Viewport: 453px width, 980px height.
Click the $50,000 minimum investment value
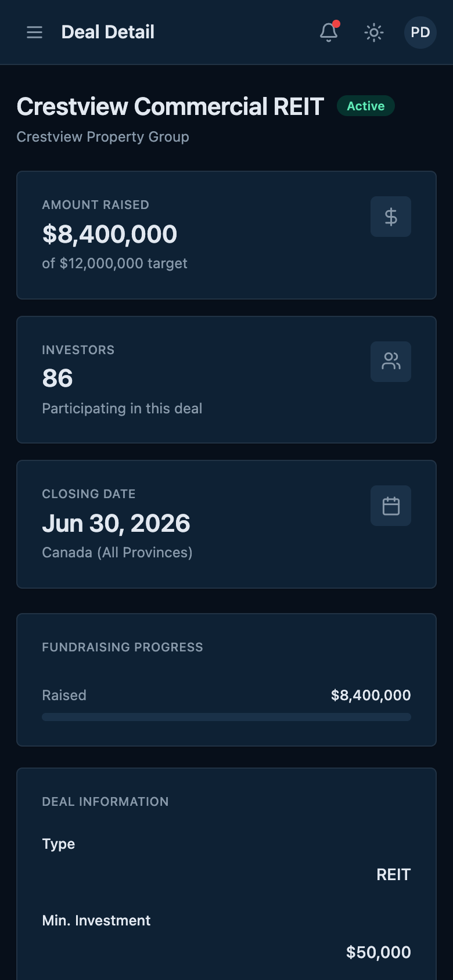[x=378, y=952]
